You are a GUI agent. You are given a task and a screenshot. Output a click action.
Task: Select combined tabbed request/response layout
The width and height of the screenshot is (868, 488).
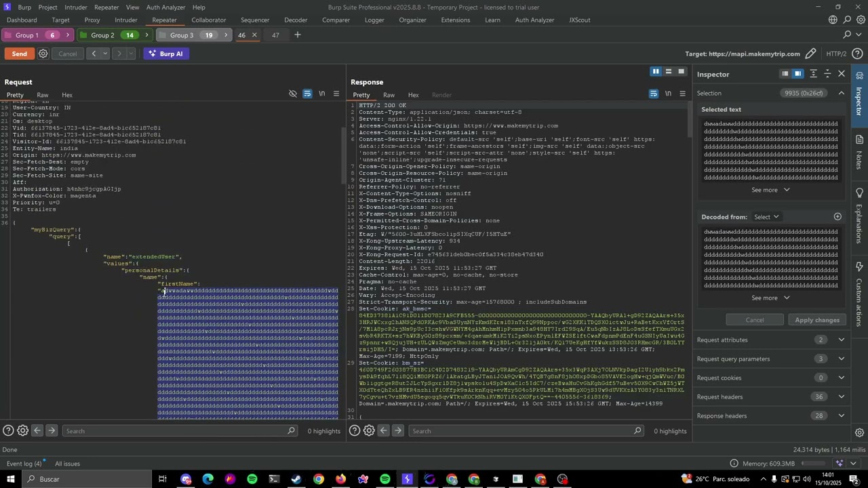[682, 72]
